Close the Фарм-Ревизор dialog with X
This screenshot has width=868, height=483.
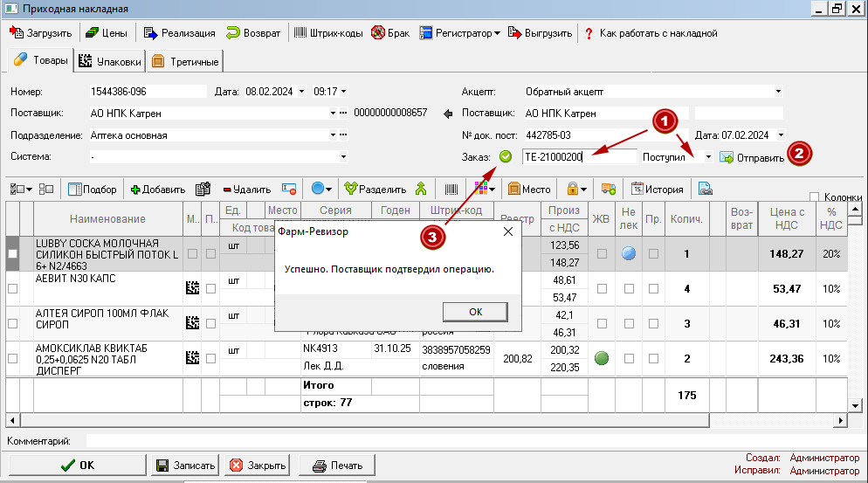[x=508, y=231]
